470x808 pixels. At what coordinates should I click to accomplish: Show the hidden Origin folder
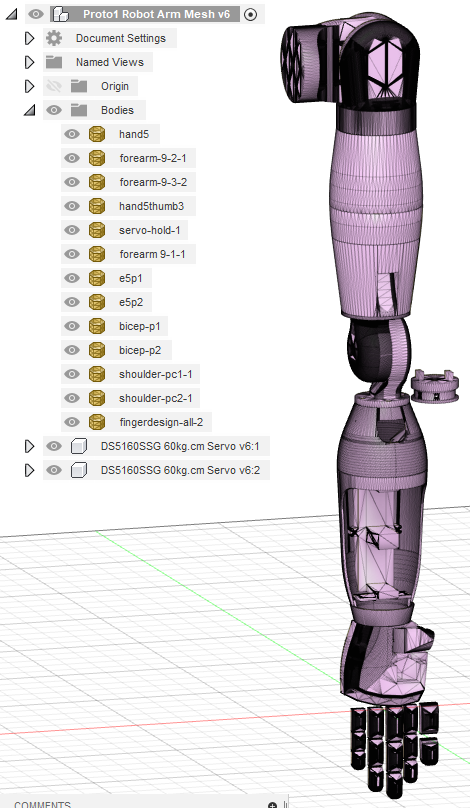click(x=54, y=86)
